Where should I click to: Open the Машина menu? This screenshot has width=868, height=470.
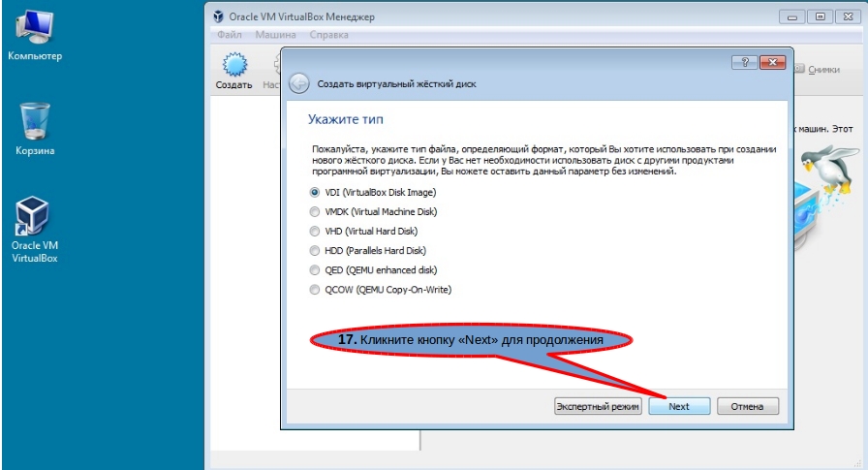[275, 34]
